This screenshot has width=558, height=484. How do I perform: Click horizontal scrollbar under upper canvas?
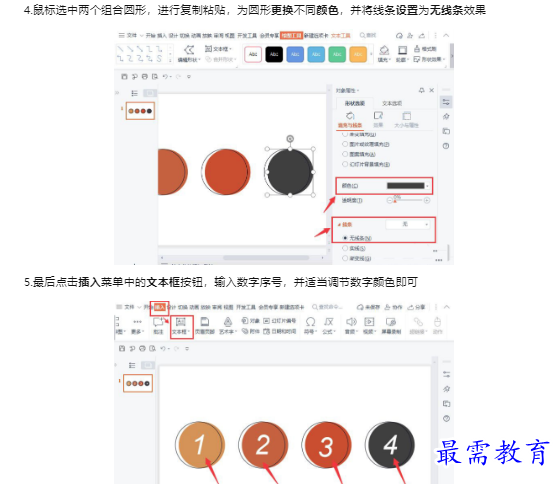click(266, 258)
